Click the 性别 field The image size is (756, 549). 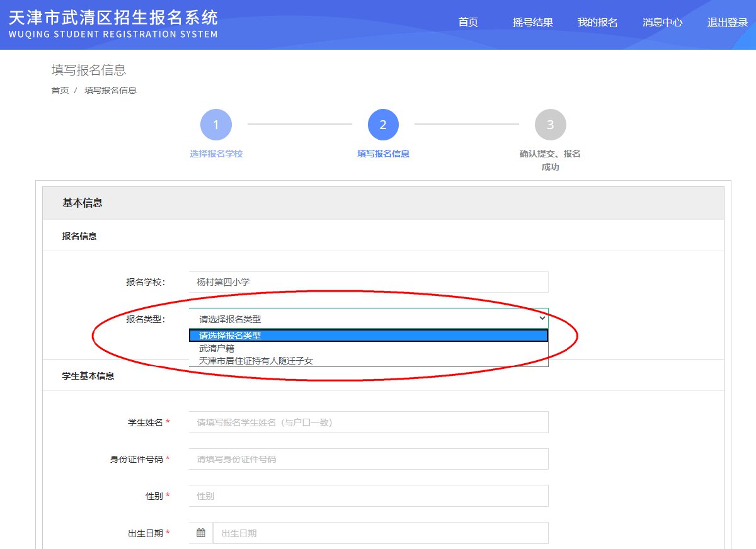point(368,496)
